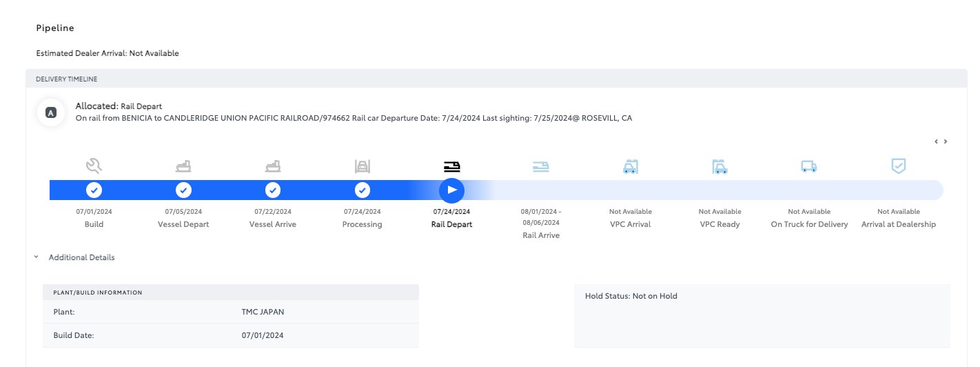Click the Build Date value 07/01/2024 in the details table

[x=263, y=335]
